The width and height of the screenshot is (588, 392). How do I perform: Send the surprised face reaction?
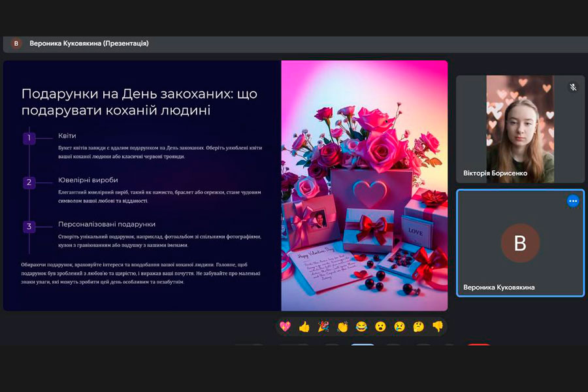point(380,327)
